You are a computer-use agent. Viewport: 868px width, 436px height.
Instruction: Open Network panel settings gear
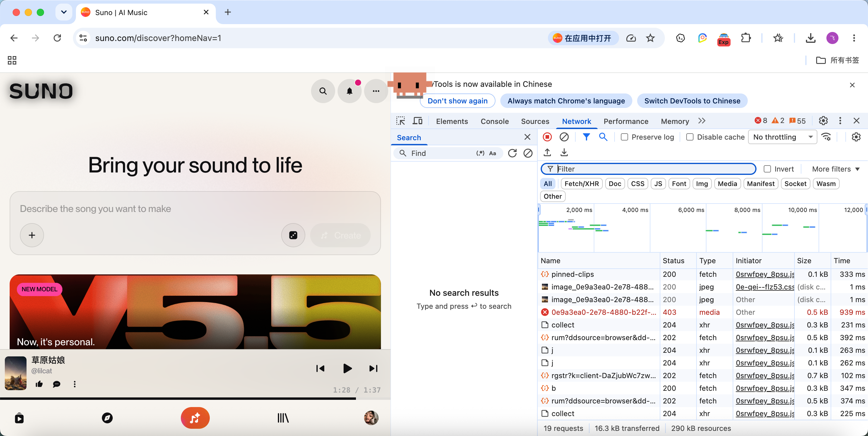click(x=856, y=137)
